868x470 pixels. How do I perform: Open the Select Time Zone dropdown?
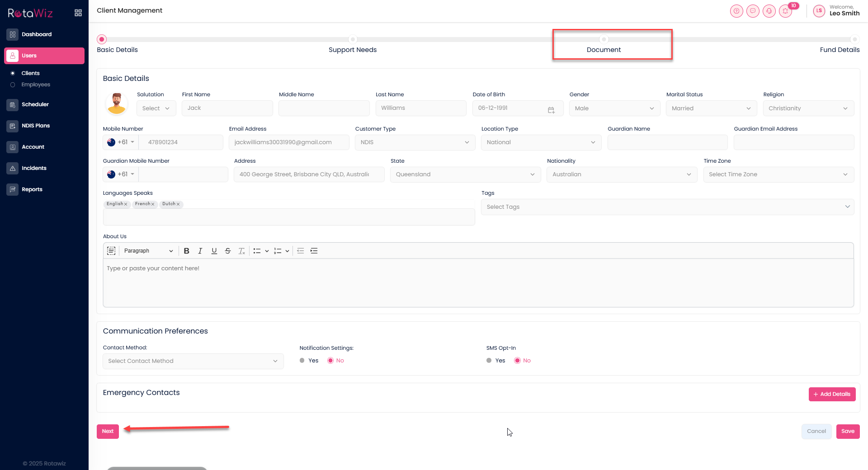(x=778, y=174)
